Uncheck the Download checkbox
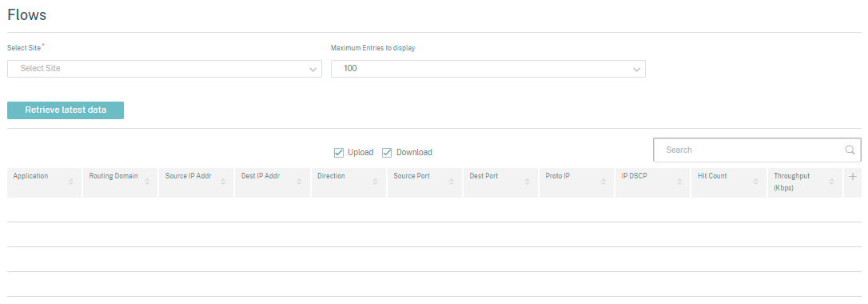Screen dimensions: 868x304 coord(387,152)
